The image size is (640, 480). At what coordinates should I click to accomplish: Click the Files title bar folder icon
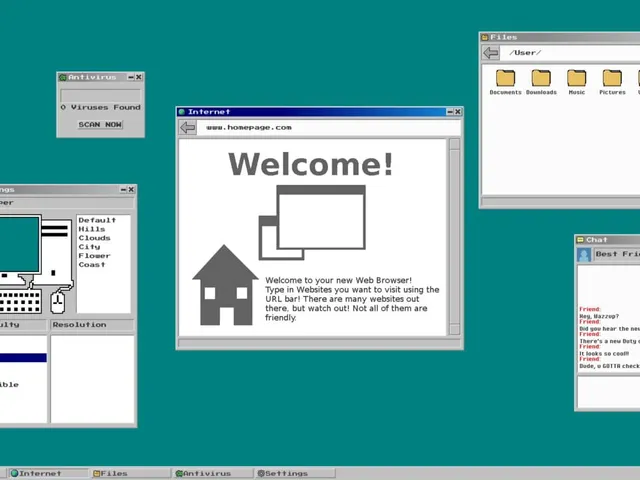[x=485, y=38]
